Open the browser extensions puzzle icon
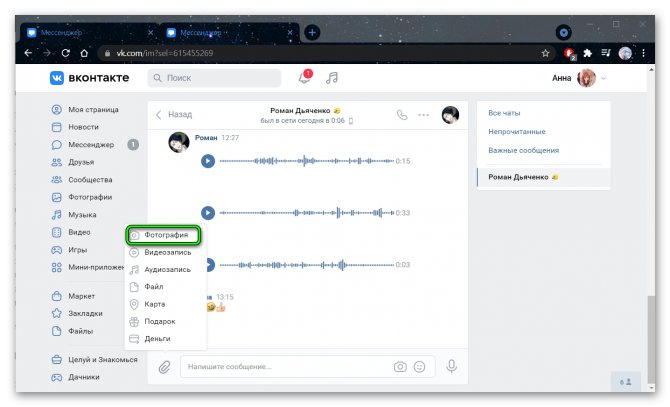Screen dimensions: 670x407 tap(588, 53)
